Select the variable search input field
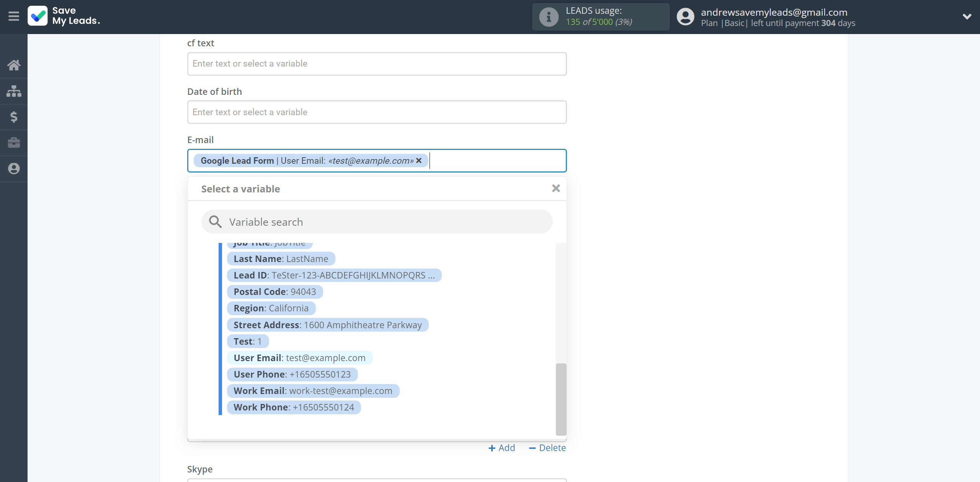The height and width of the screenshot is (482, 980). (x=377, y=221)
